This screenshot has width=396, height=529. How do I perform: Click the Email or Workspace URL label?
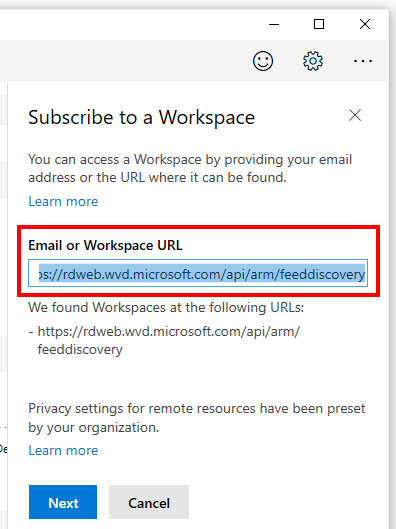click(x=105, y=245)
